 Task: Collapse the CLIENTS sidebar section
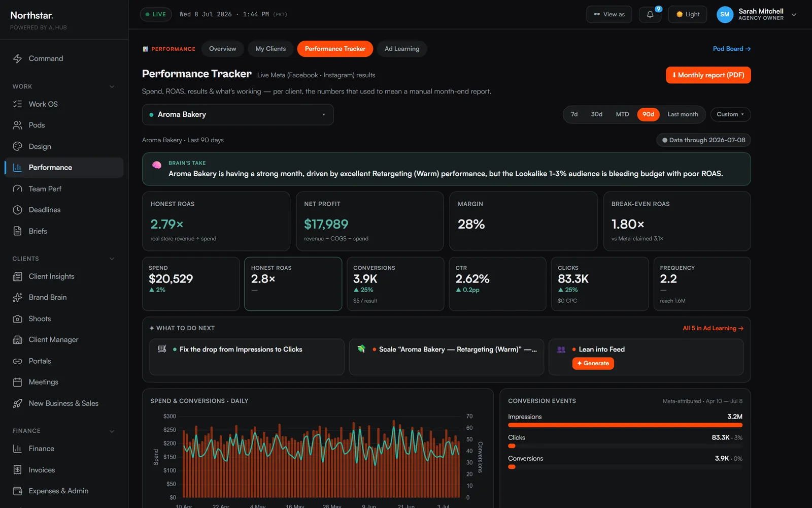coord(112,259)
